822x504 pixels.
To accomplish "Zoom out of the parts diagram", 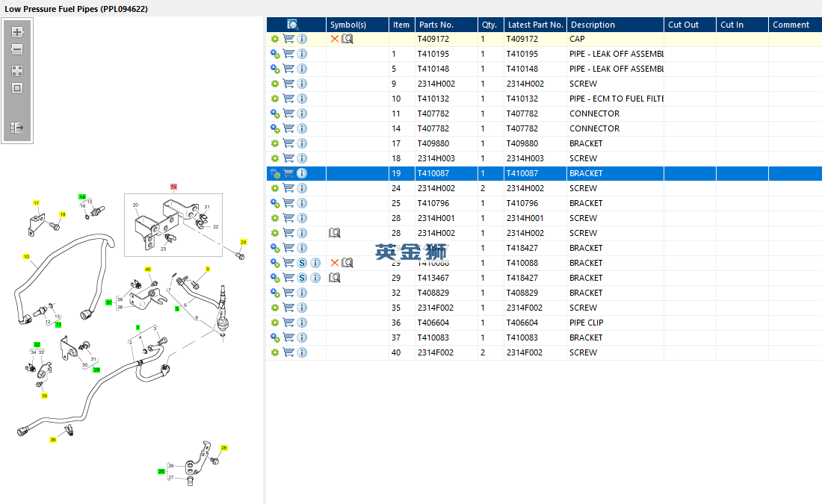I will click(x=17, y=49).
